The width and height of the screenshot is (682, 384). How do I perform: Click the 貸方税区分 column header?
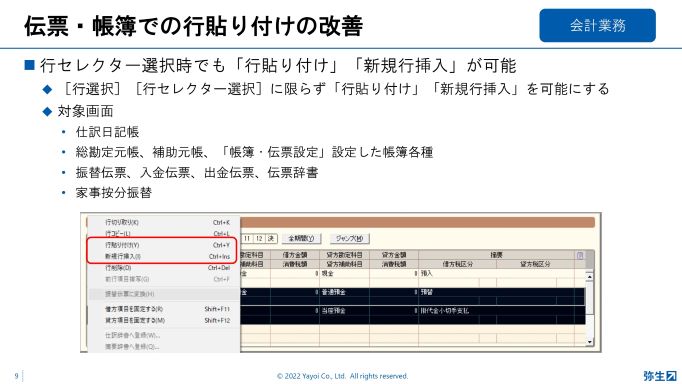point(535,264)
